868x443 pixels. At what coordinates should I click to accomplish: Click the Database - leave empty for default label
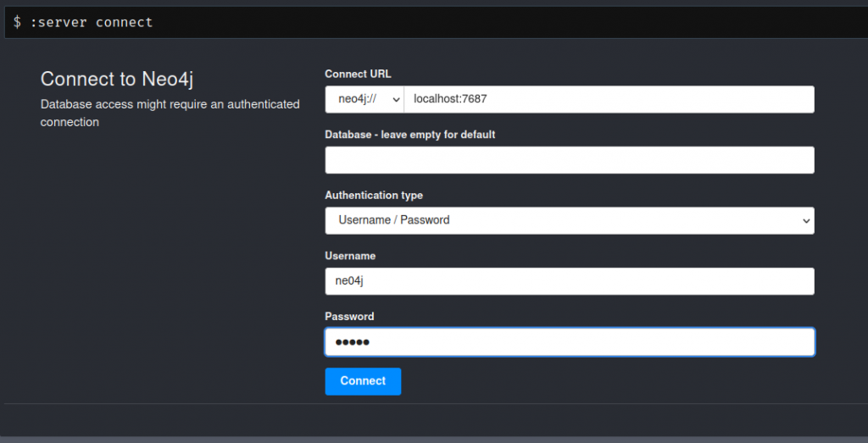[x=409, y=135]
